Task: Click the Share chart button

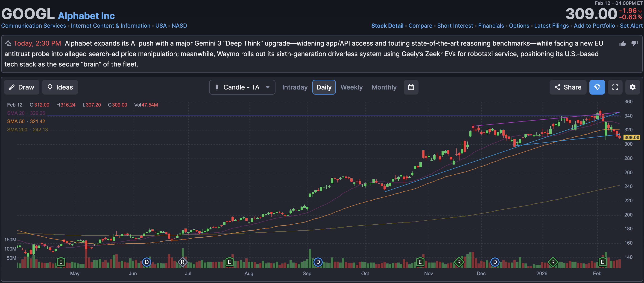Action: tap(568, 87)
